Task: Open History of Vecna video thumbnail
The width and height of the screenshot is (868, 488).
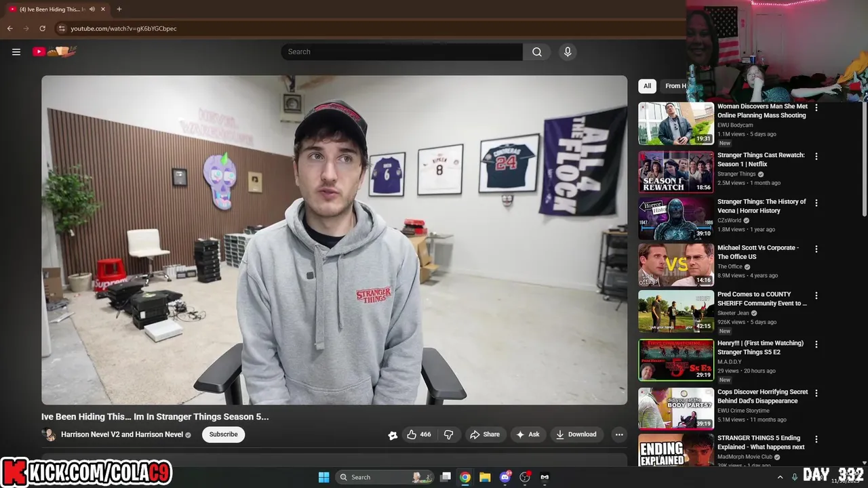Action: [676, 218]
